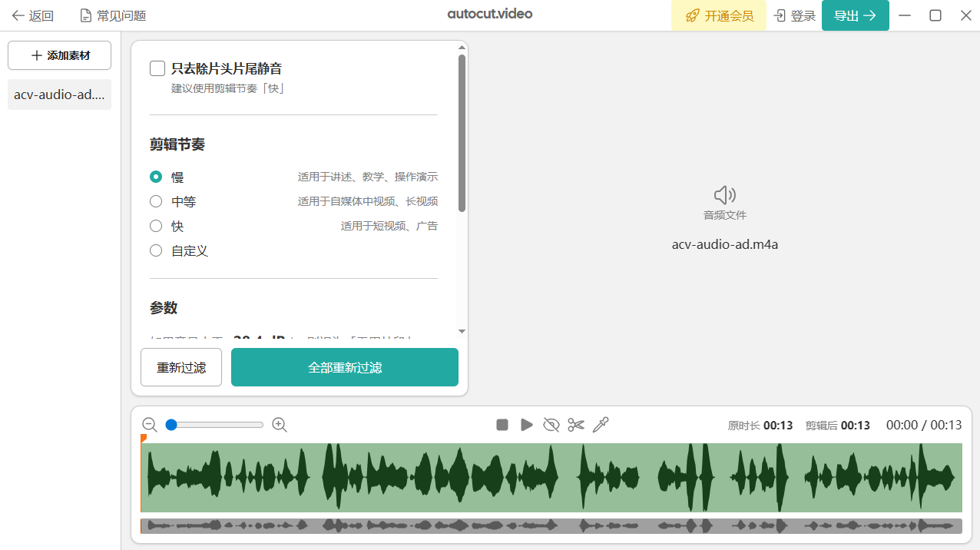
Task: Select acv-audio-ad file in material list
Action: (x=59, y=94)
